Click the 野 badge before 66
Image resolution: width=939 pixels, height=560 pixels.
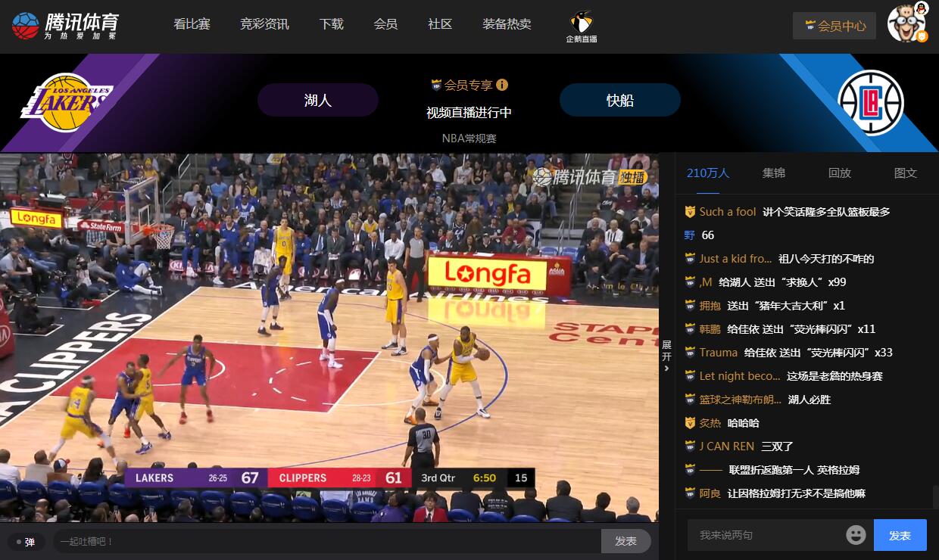(690, 235)
